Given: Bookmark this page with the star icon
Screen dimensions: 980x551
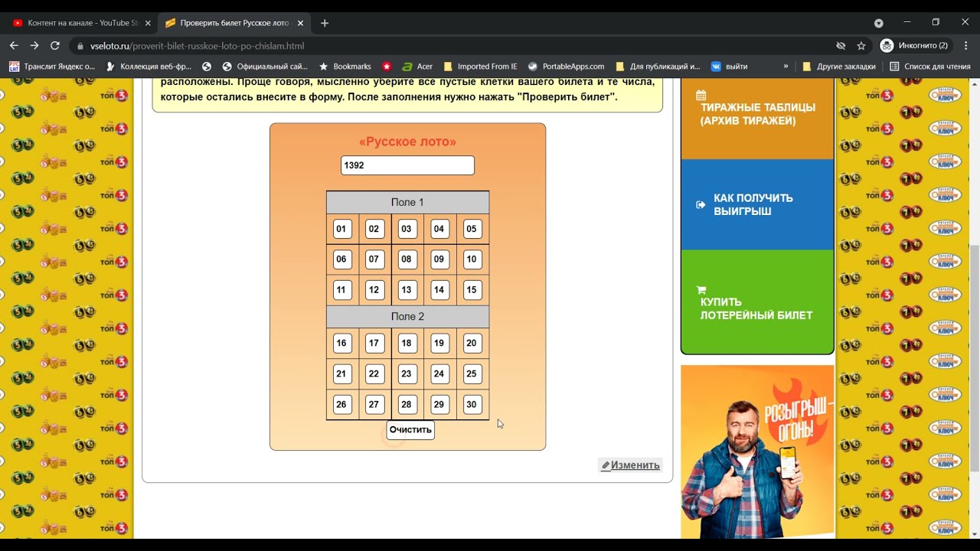Looking at the screenshot, I should (x=861, y=46).
